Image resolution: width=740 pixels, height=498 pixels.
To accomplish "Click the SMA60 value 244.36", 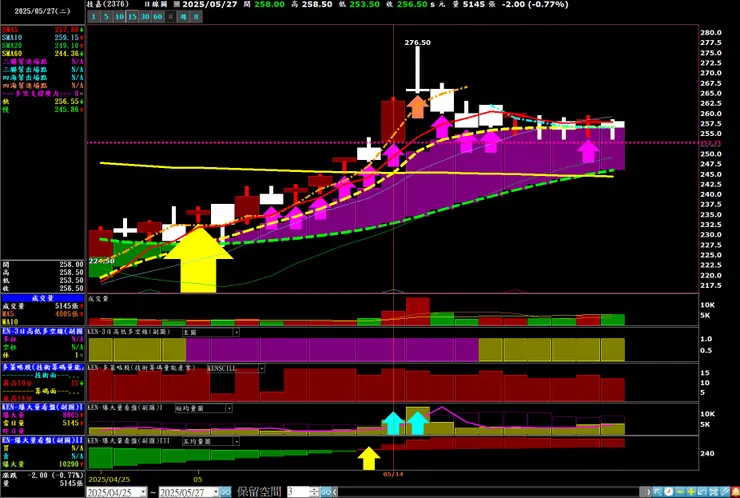I will [69, 53].
